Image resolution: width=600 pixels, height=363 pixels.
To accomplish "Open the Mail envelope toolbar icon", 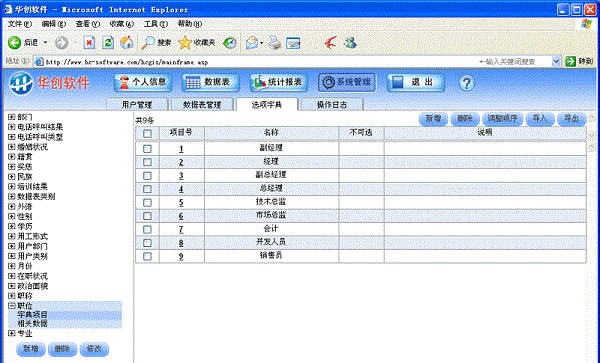I will (x=252, y=42).
